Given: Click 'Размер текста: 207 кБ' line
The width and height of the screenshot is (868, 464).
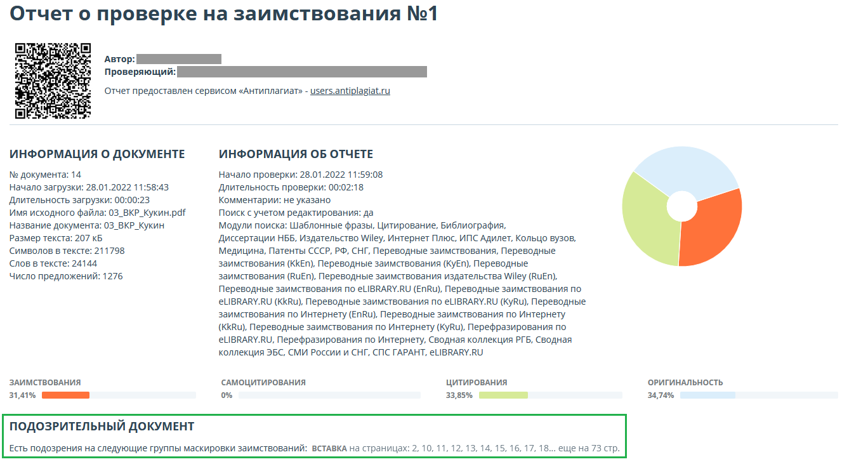Looking at the screenshot, I should click(x=56, y=238).
